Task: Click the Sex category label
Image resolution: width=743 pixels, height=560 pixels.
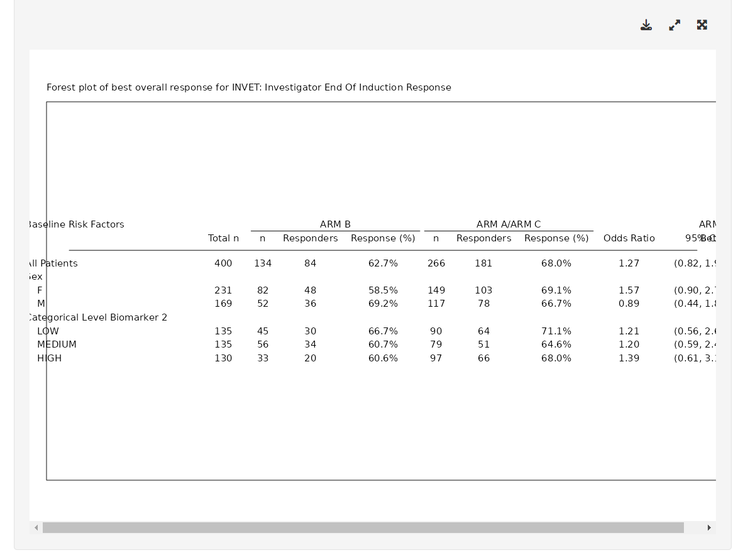Action: [35, 277]
